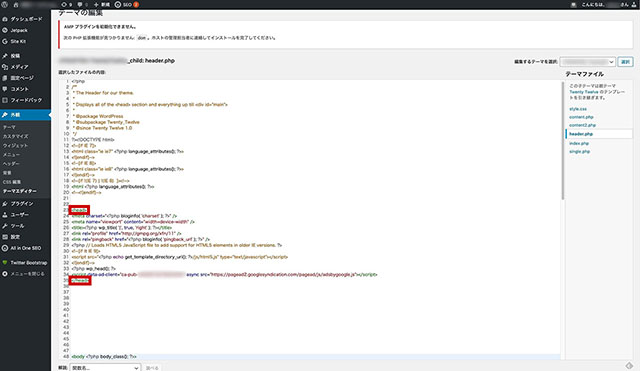Click the 調べる lookup button

[x=152, y=368]
